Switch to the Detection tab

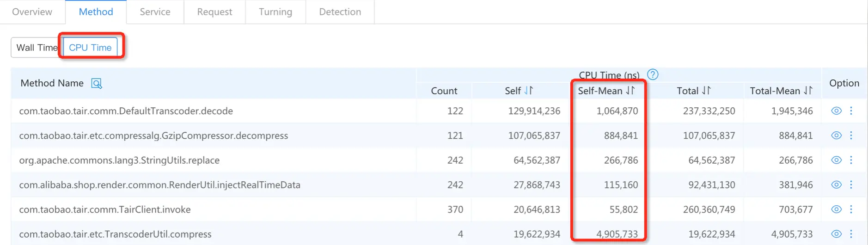point(340,12)
